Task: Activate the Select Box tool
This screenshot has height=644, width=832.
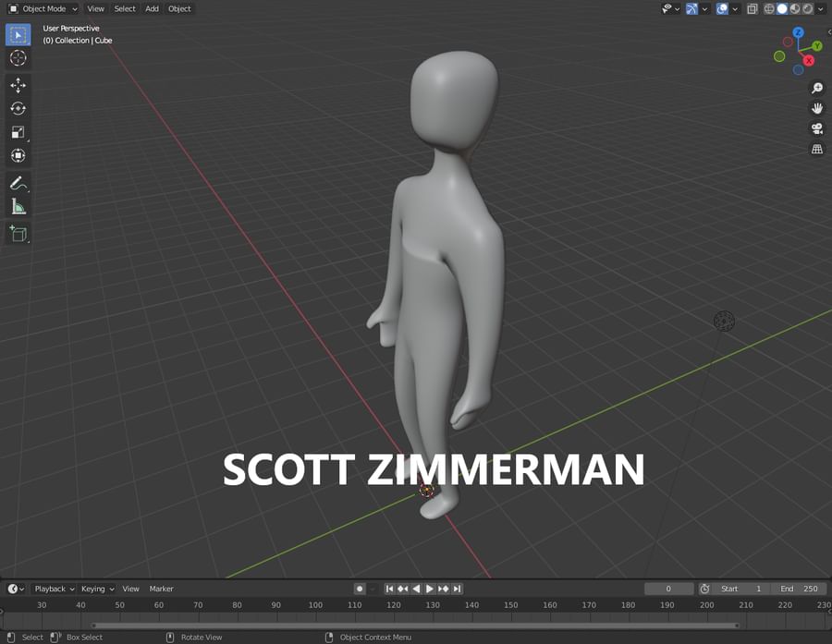Action: click(18, 35)
